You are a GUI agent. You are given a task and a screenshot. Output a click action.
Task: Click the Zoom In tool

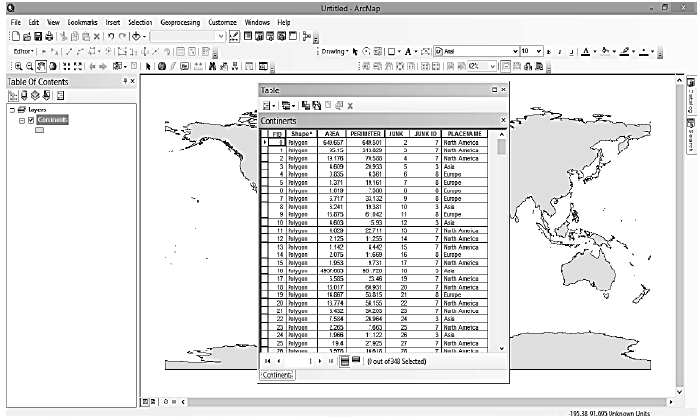click(x=17, y=66)
